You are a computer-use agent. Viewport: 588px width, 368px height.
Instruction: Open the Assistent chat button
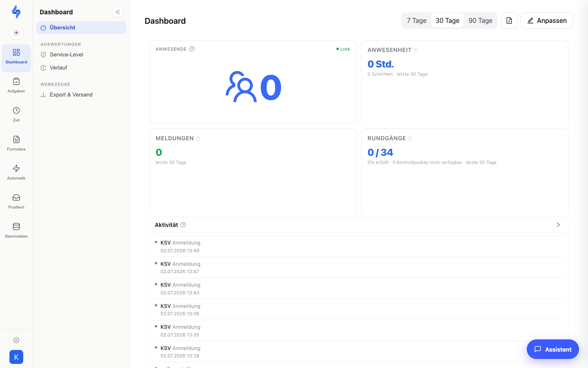553,349
